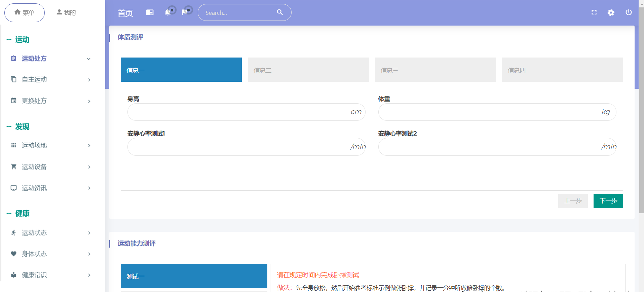Toggle the sidebar layout icon
Image resolution: width=644 pixels, height=292 pixels.
150,12
